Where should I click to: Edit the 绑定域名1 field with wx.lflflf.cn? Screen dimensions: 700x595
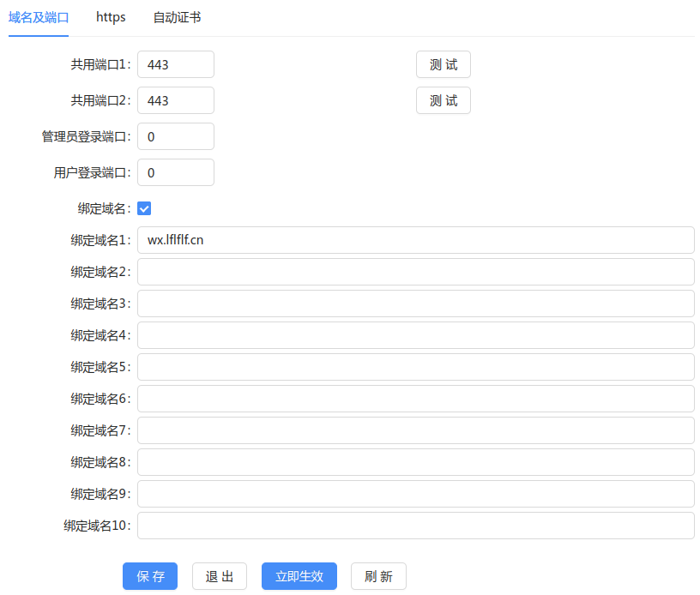[x=415, y=240]
